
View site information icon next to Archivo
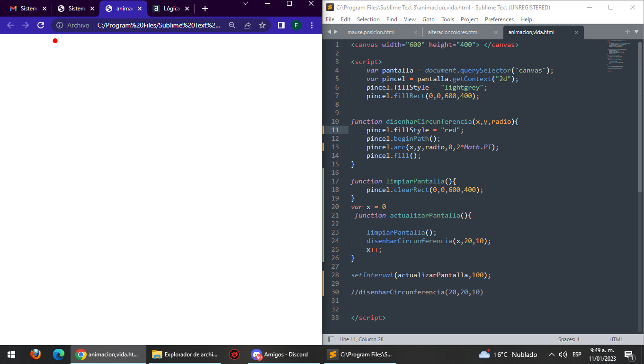[x=60, y=25]
